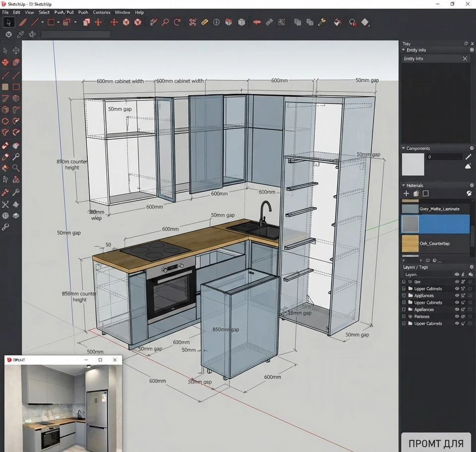476x452 pixels.
Task: Select the highlighted blue material row
Action: click(436, 224)
